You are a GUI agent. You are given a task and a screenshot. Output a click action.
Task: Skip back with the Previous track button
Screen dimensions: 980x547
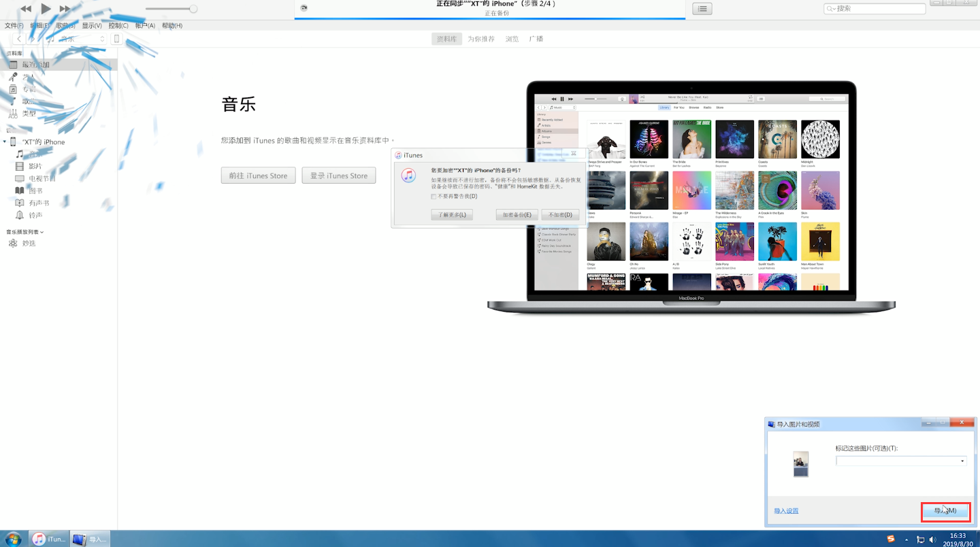click(26, 9)
